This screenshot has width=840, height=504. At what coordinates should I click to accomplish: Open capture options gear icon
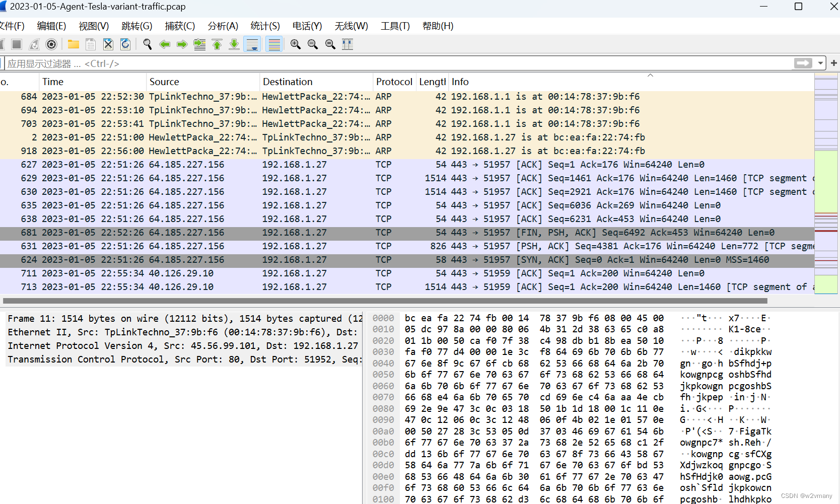coord(51,44)
